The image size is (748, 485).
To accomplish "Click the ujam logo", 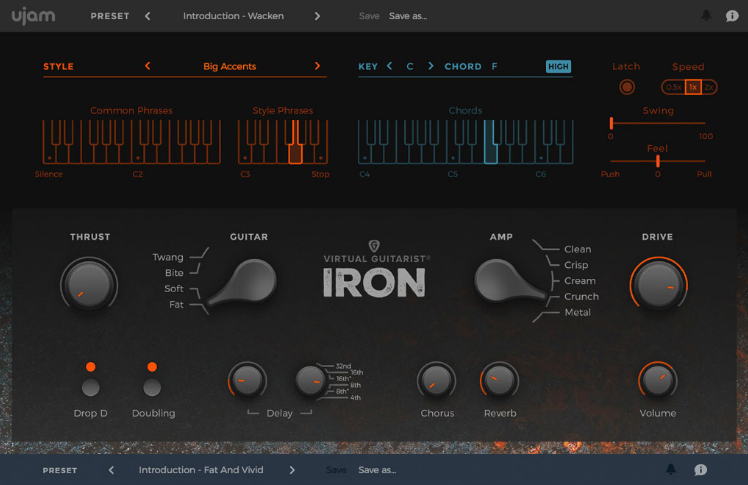I will 33,16.
